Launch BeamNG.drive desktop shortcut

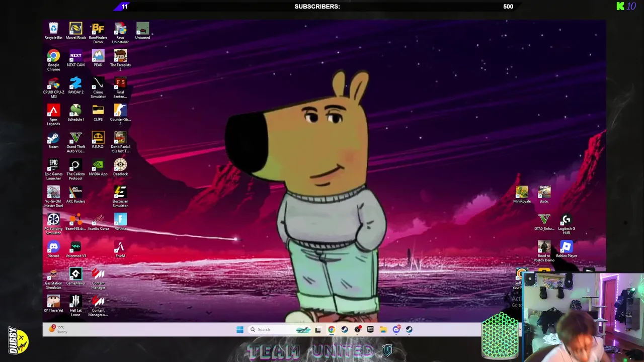75,222
